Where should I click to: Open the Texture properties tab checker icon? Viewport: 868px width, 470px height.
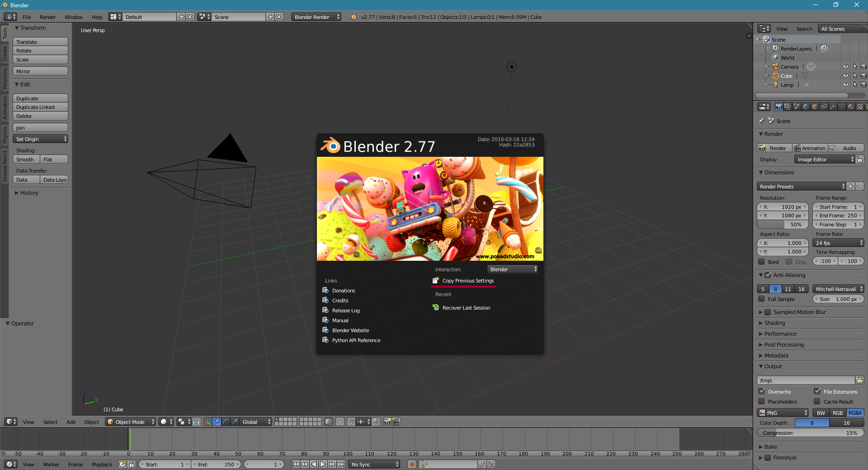860,107
